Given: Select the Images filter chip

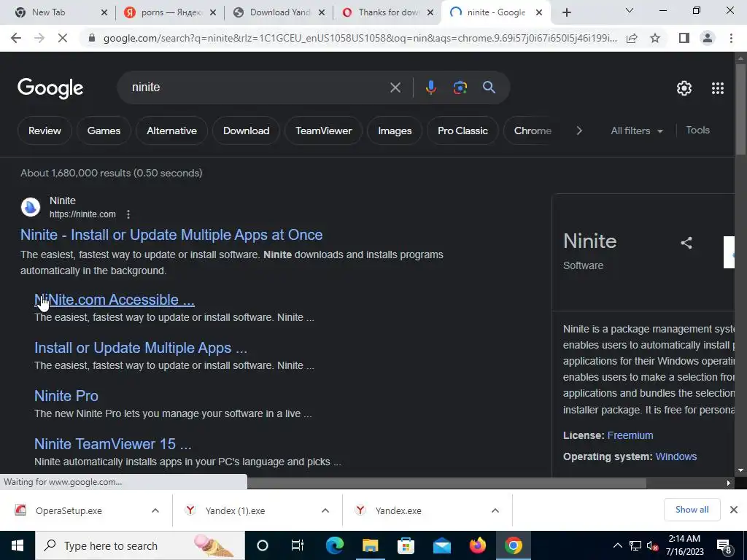Looking at the screenshot, I should click(x=395, y=131).
